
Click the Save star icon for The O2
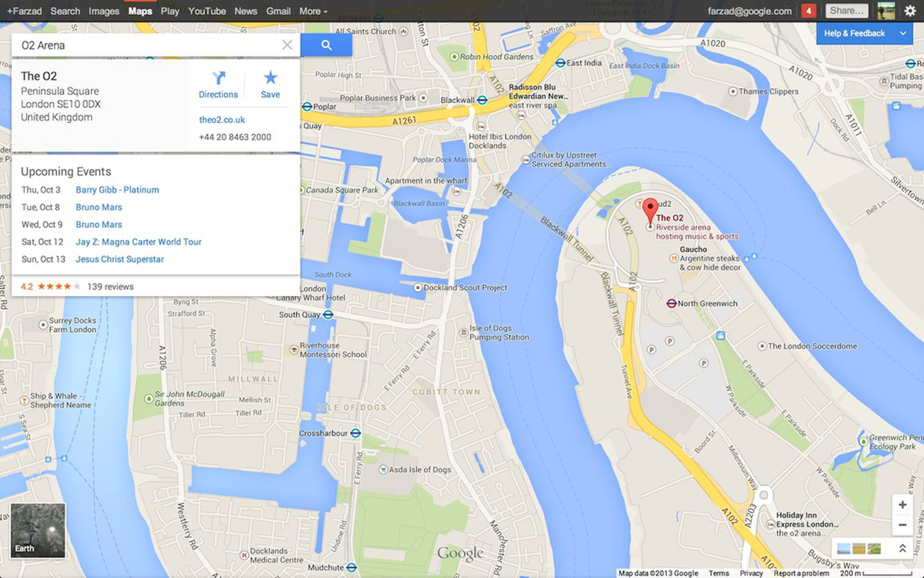tap(269, 78)
